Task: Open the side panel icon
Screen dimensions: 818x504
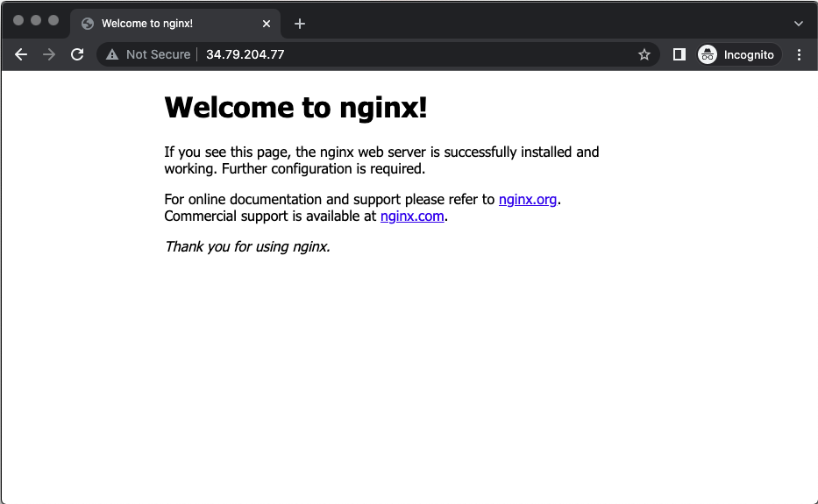Action: (679, 54)
